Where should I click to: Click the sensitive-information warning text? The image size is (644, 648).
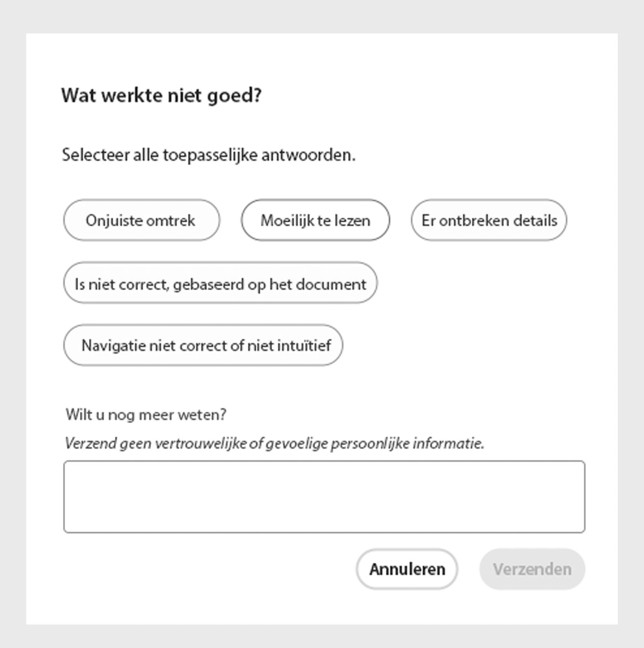(276, 444)
